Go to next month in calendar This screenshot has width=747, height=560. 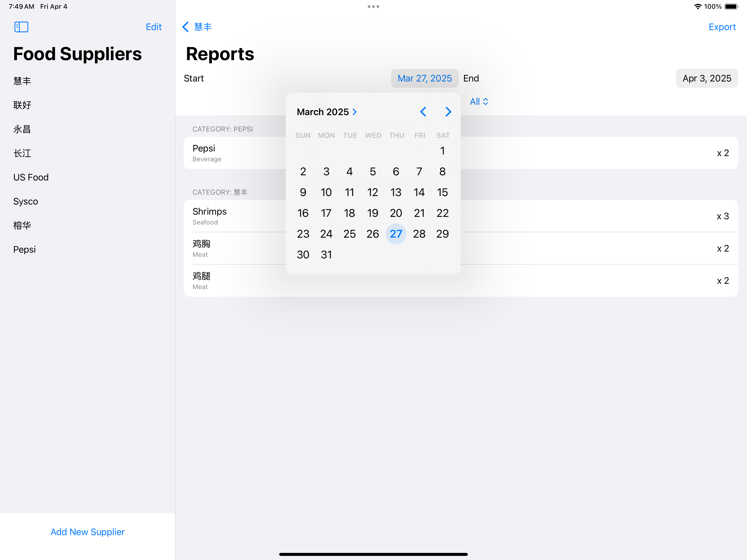[448, 112]
